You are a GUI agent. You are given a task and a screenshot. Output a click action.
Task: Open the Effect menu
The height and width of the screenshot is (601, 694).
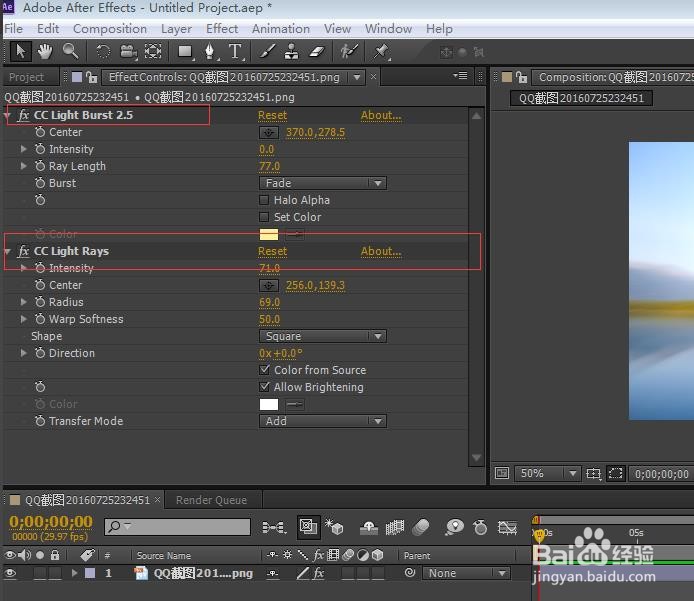pyautogui.click(x=222, y=29)
